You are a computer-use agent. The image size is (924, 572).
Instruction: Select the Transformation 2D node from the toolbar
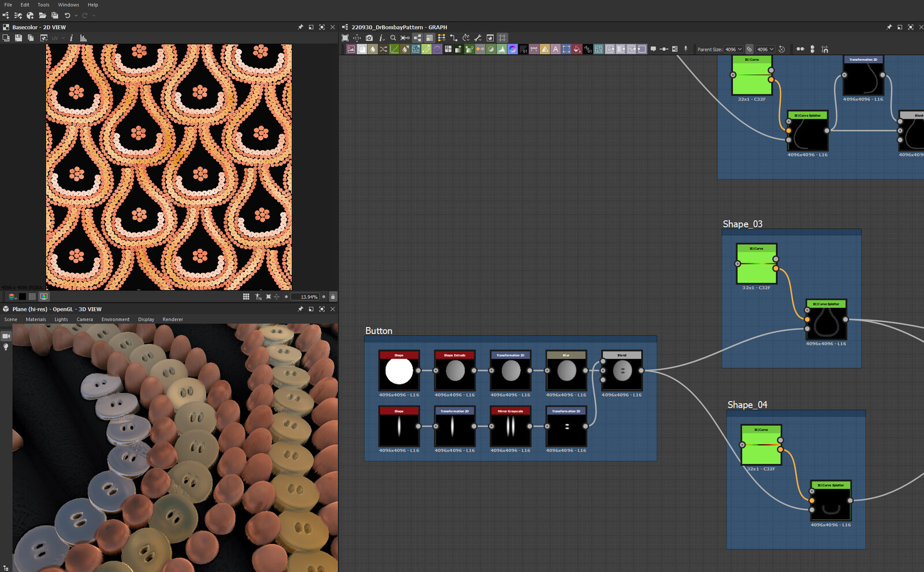click(x=415, y=49)
